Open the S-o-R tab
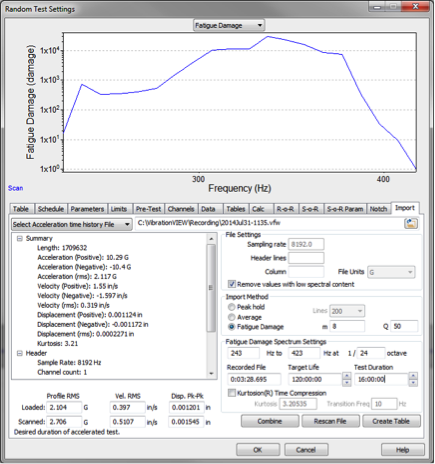The image size is (435, 464). click(x=310, y=209)
